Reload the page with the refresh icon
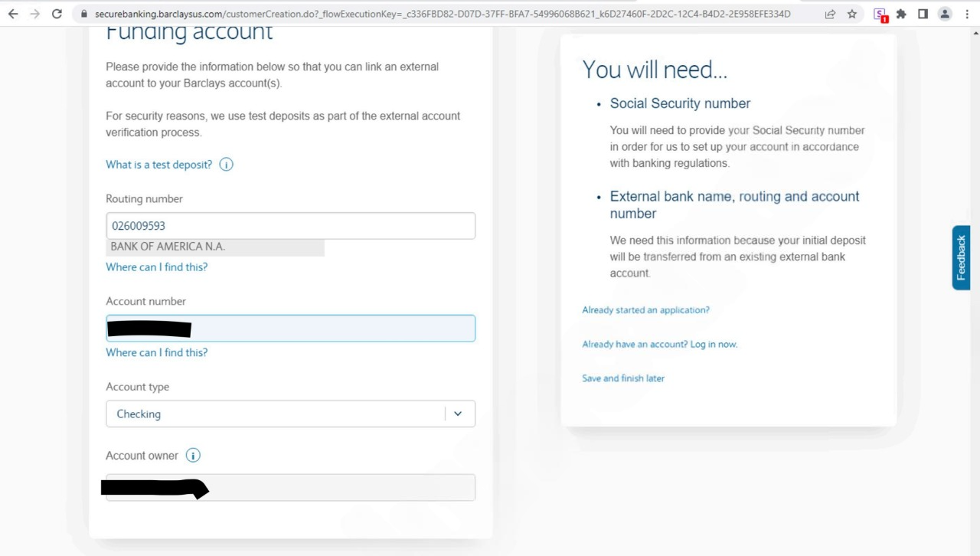The width and height of the screenshot is (980, 556). 57,14
